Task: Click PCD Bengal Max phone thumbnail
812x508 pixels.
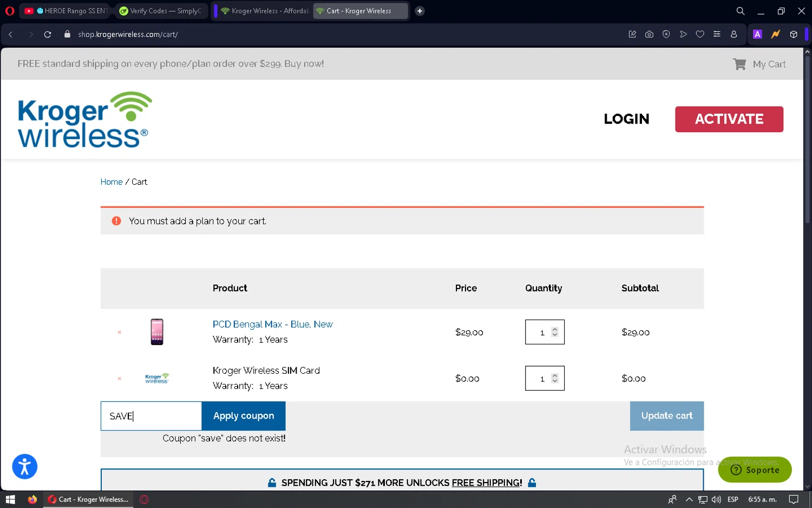Action: [x=157, y=332]
